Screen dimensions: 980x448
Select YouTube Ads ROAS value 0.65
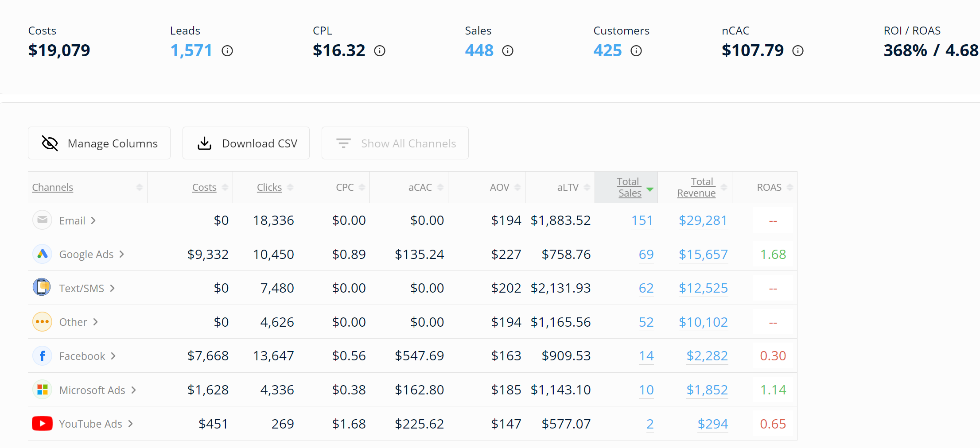(x=773, y=424)
